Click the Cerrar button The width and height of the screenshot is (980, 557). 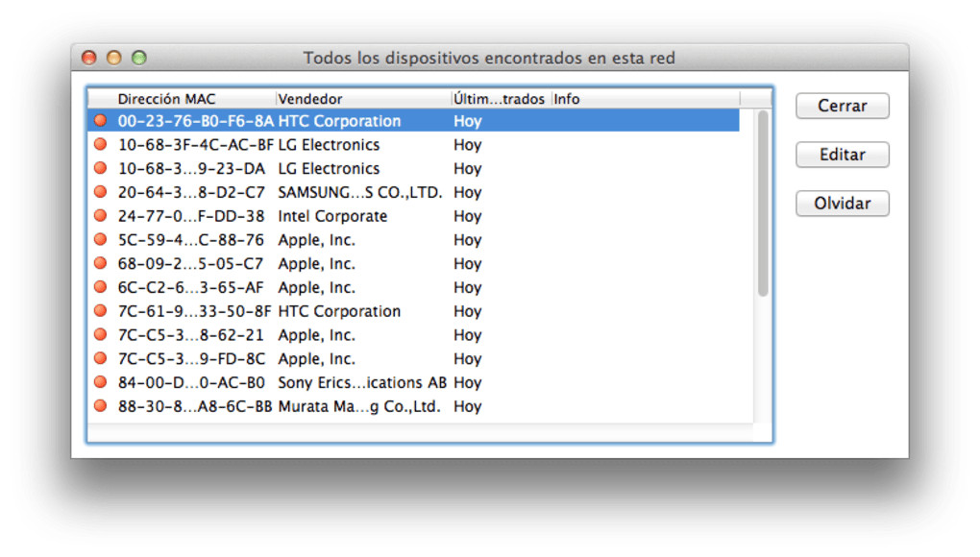click(x=842, y=106)
